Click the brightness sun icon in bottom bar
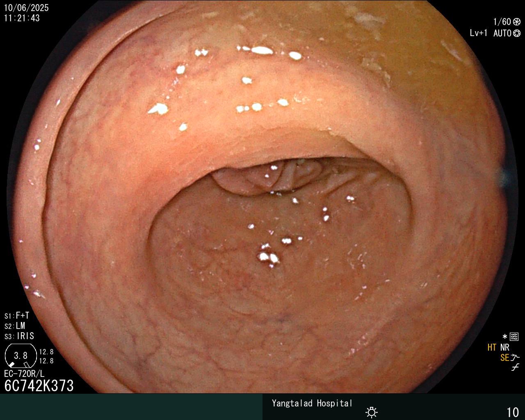 pos(372,412)
